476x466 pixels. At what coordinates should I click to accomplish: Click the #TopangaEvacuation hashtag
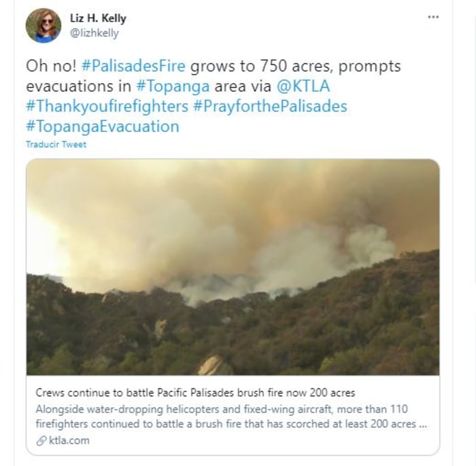pyautogui.click(x=103, y=127)
